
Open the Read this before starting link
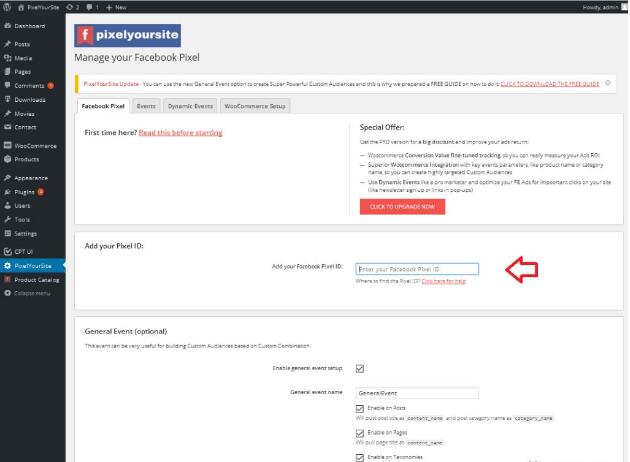(x=180, y=133)
